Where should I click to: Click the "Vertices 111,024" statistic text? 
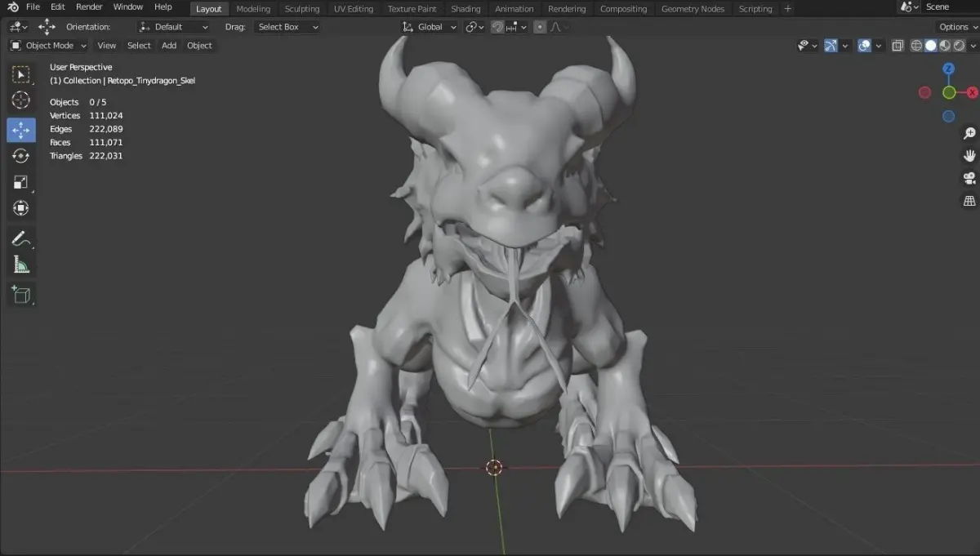pyautogui.click(x=87, y=116)
